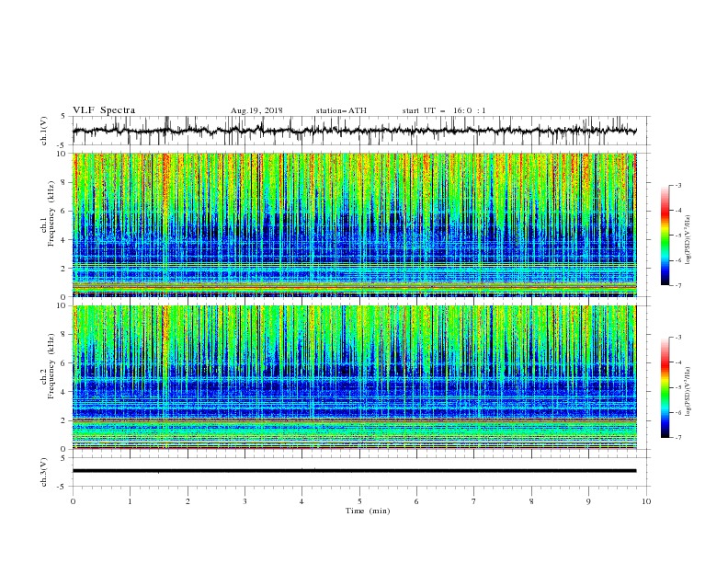Screen dimensions: 728x563
Task: Click the time-axis tick label "9"
Action: point(588,501)
